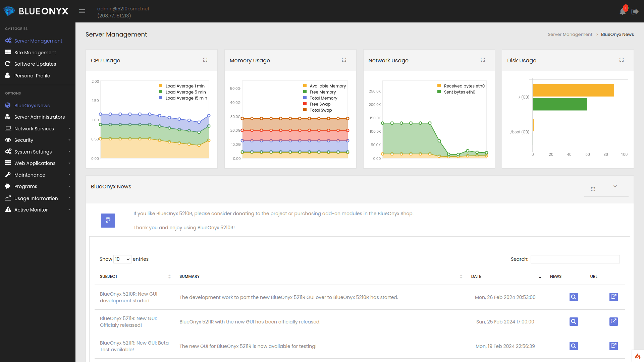Viewport: 644px width, 362px height.
Task: Toggle Free Swap legend entry
Action: tap(317, 104)
